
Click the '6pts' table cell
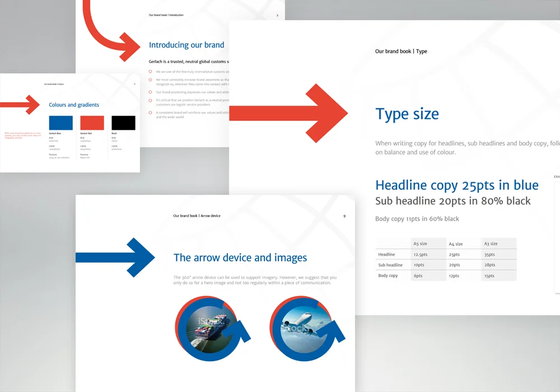point(418,276)
